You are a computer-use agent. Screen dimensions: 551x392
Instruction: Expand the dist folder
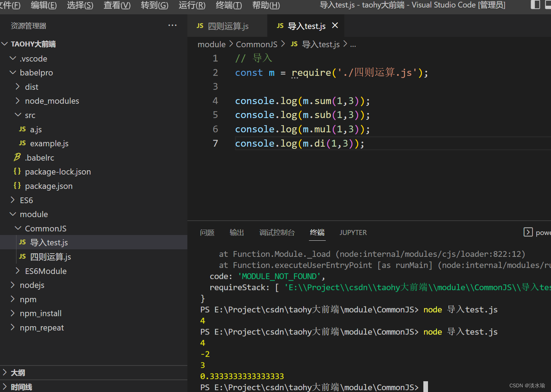click(18, 87)
